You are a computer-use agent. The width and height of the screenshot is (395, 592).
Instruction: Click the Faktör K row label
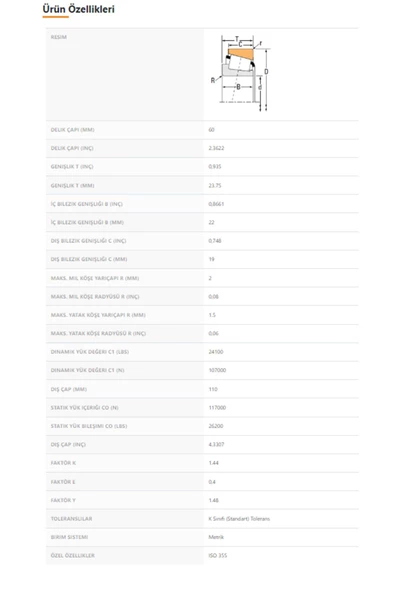pos(63,463)
